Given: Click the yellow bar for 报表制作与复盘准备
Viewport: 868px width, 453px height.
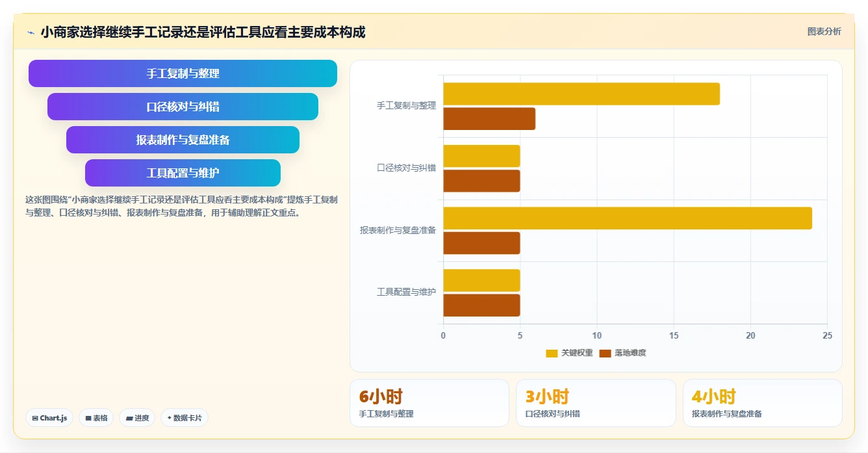Looking at the screenshot, I should 628,218.
